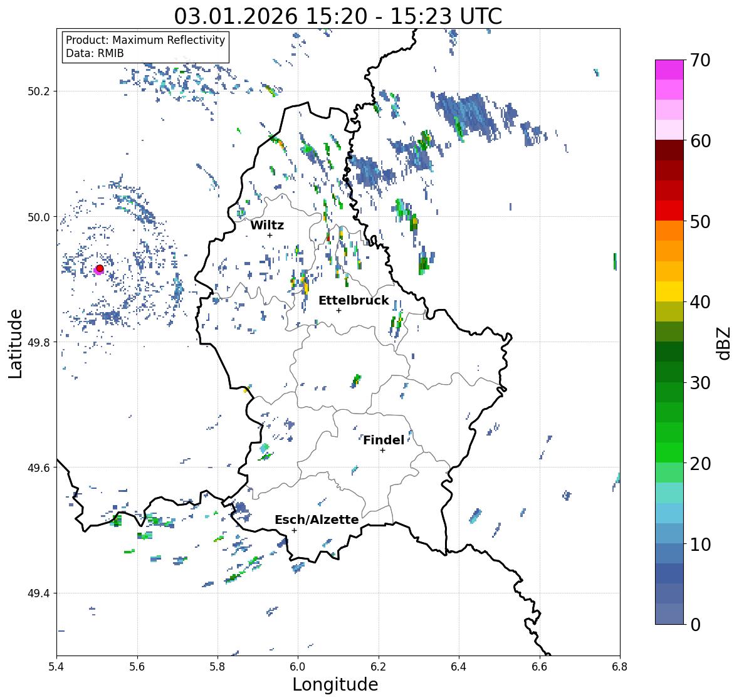Click the 49.8 latitude tick label
Screen dimensions: 739x700
click(x=39, y=342)
